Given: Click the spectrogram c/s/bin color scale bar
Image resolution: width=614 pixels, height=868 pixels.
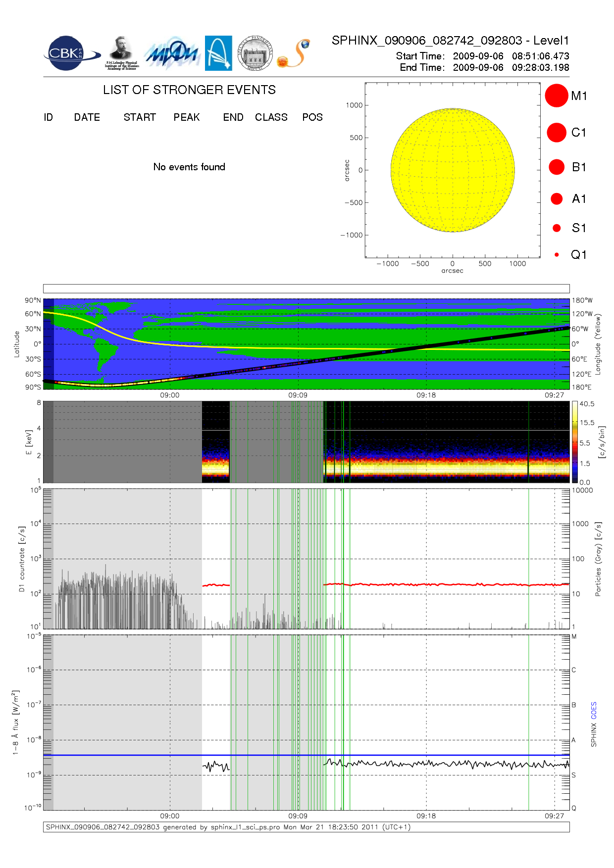Looking at the screenshot, I should coord(574,442).
